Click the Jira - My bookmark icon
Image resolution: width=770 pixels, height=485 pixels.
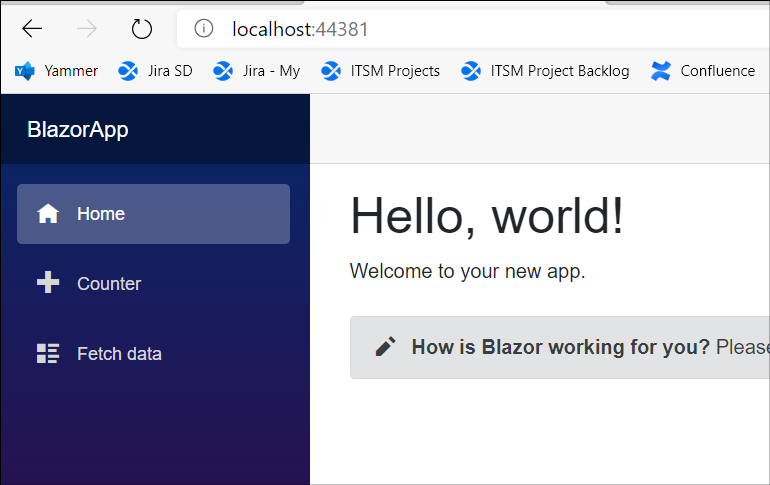point(223,71)
